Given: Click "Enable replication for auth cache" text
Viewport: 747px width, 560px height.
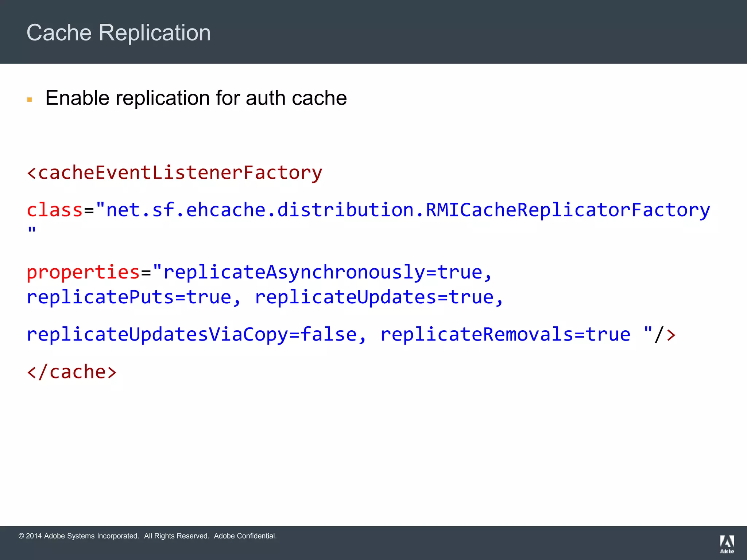Looking at the screenshot, I should click(x=196, y=98).
